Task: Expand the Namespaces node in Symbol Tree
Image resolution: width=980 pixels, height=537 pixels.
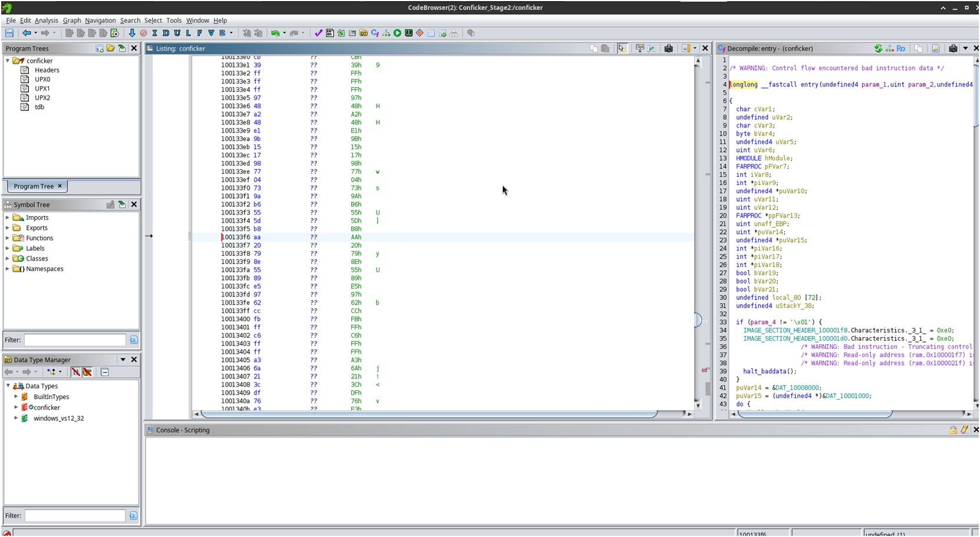Action: point(8,269)
